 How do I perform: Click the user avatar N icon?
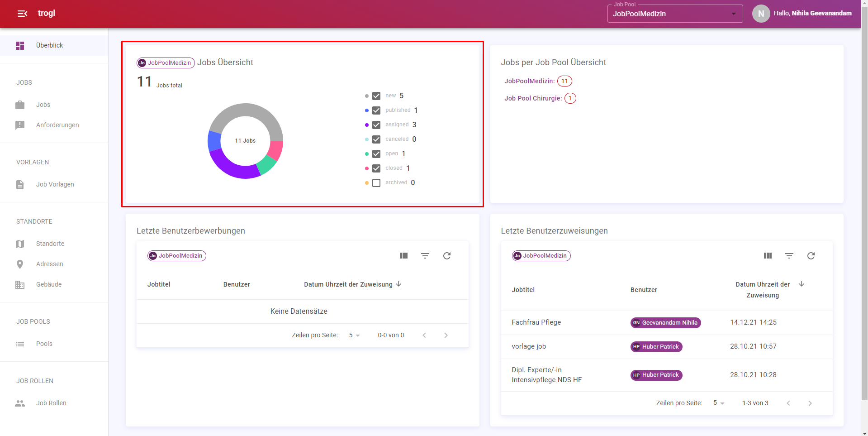pyautogui.click(x=761, y=14)
